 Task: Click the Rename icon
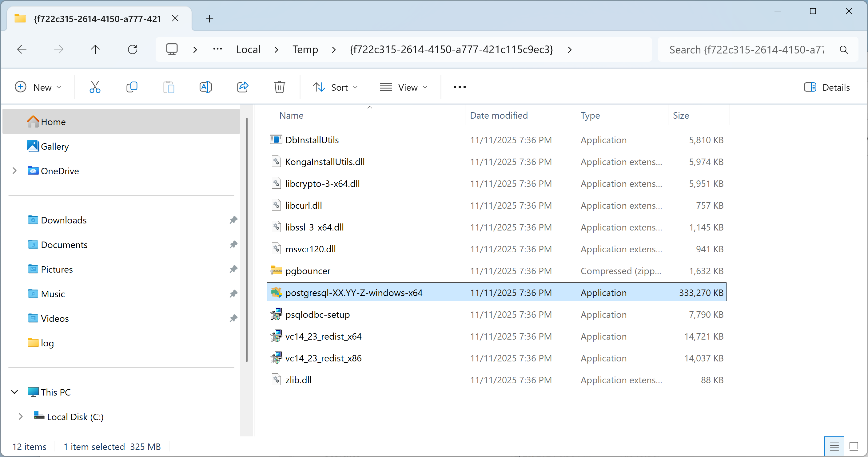click(205, 87)
